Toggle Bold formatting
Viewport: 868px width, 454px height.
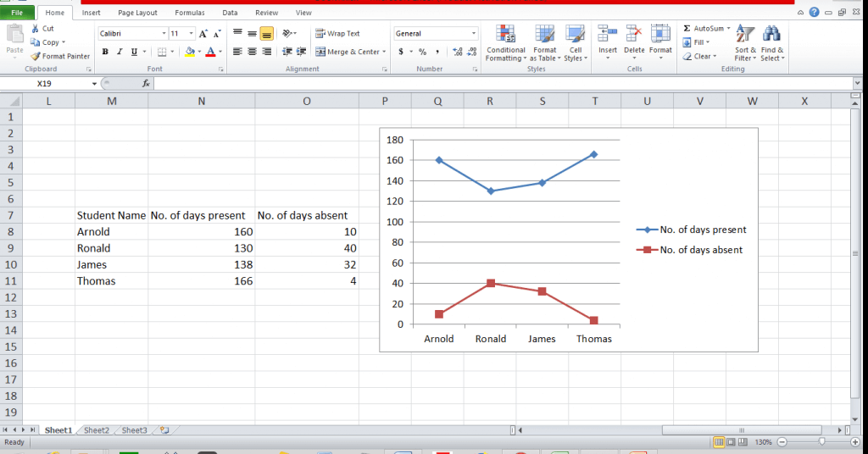coord(106,52)
